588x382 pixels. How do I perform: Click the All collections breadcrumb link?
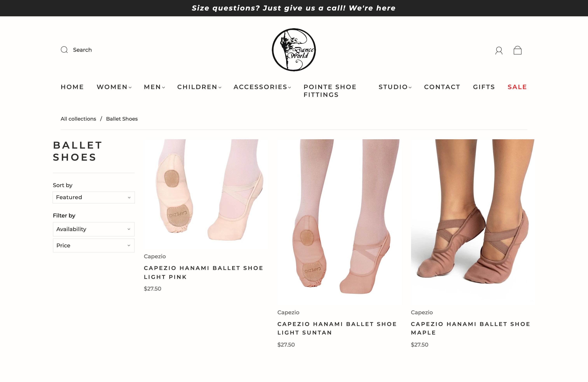(78, 119)
